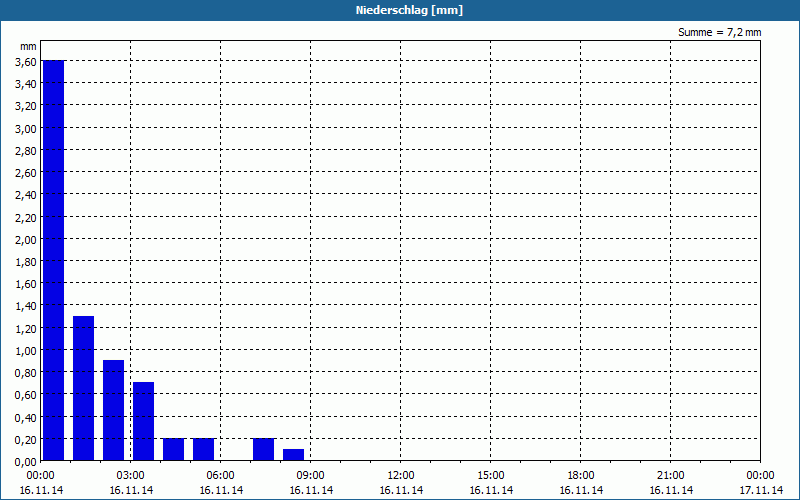800x500 pixels.
Task: Click the '06:00' time axis label
Action: click(x=220, y=476)
